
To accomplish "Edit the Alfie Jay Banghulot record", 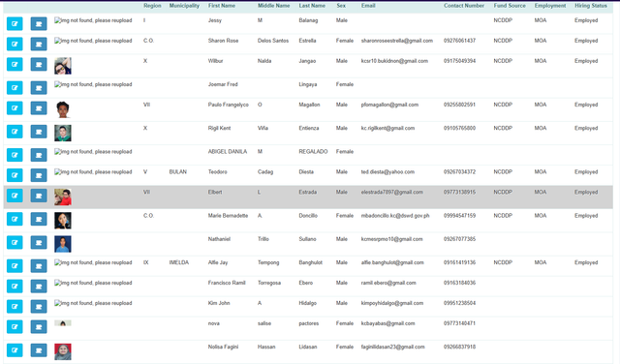I will 15,266.
